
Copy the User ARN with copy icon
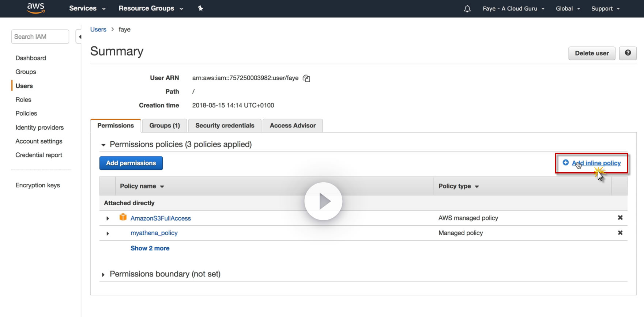click(x=306, y=78)
